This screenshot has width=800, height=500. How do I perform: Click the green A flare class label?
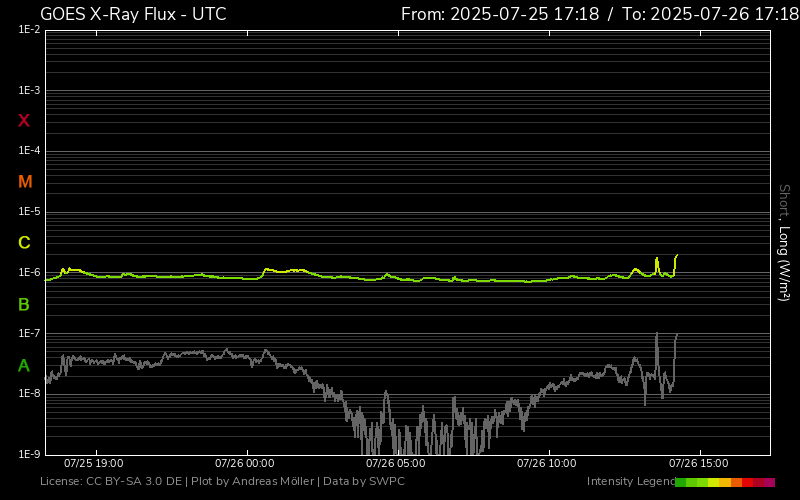tap(24, 366)
